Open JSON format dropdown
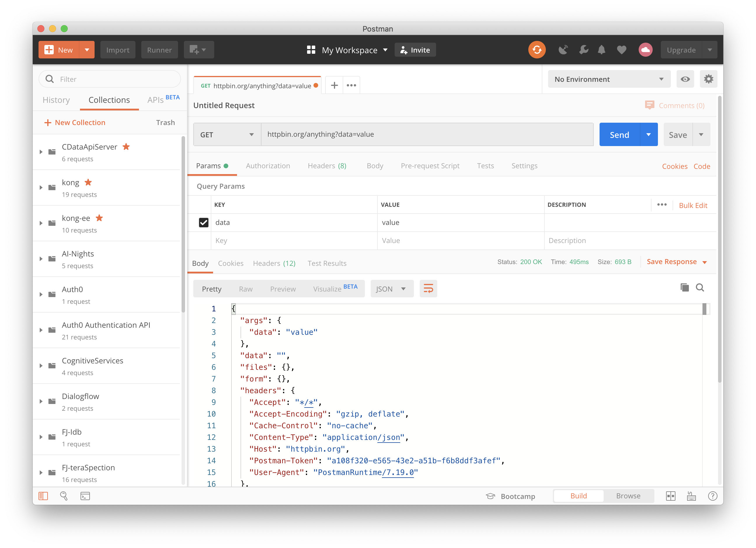This screenshot has height=548, width=756. click(391, 289)
